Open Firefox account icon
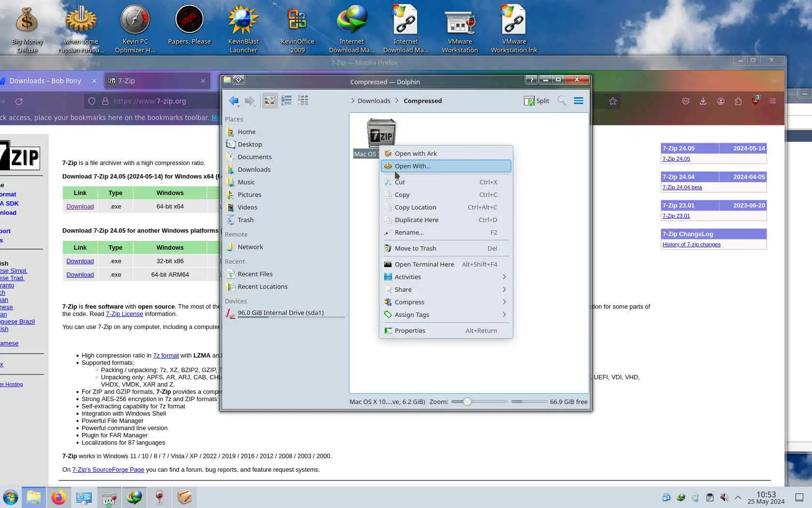The image size is (812, 508). [721, 101]
